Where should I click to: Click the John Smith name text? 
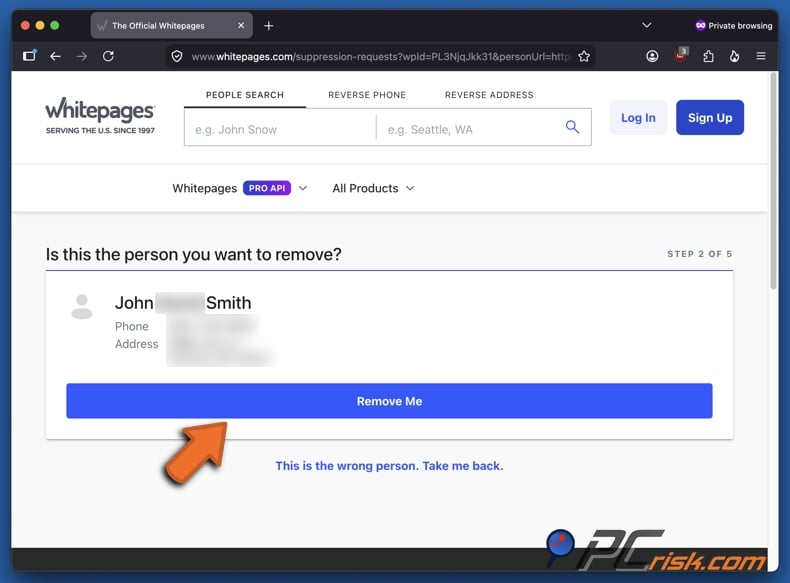183,303
